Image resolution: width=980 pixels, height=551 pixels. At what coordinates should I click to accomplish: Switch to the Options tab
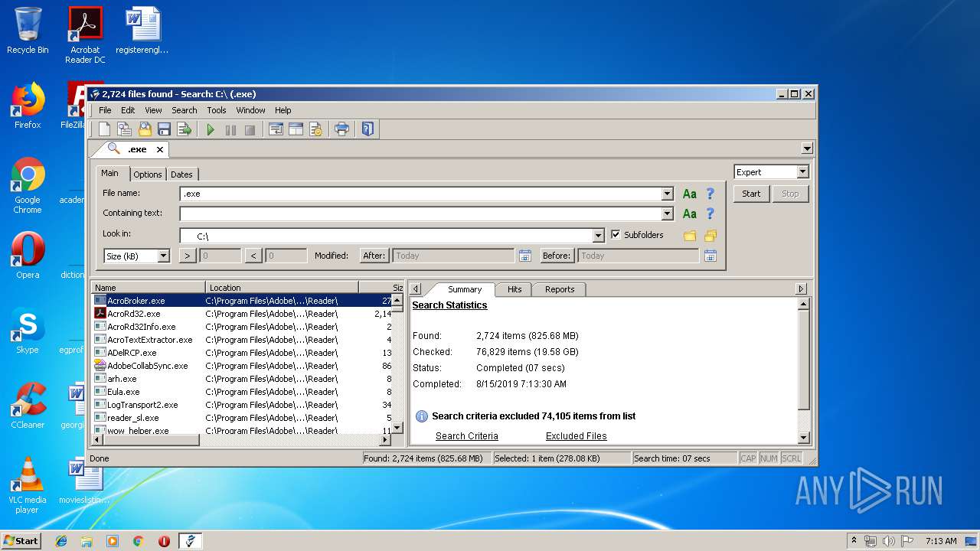click(148, 174)
